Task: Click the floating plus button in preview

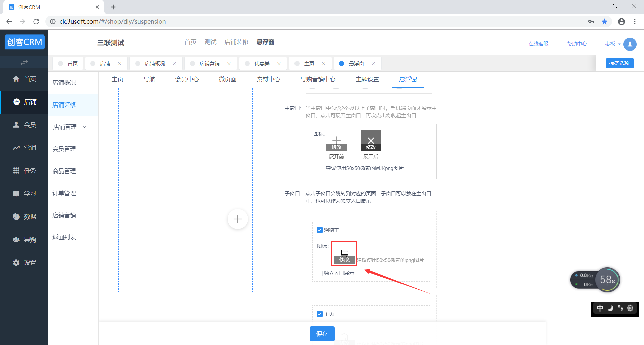Action: point(237,219)
